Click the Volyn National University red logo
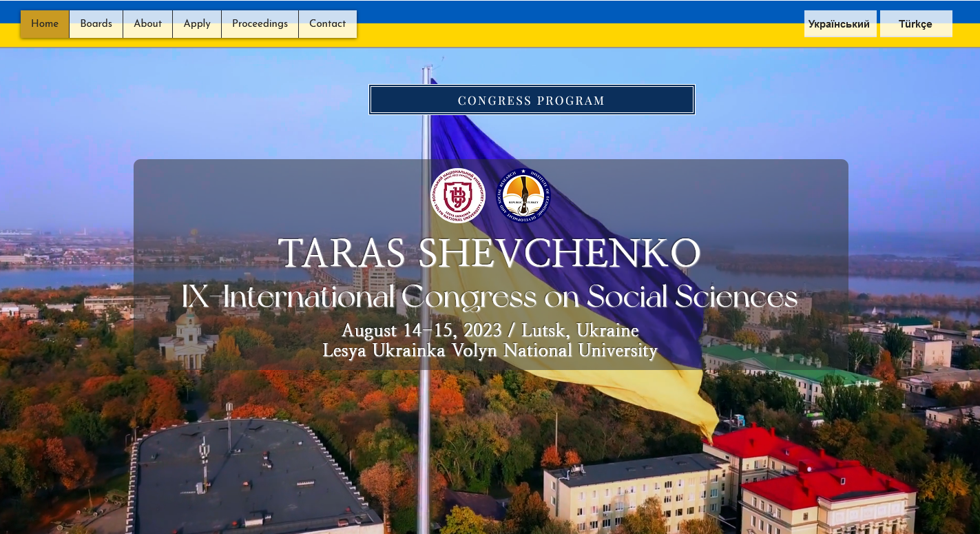The height and width of the screenshot is (534, 980). 458,196
